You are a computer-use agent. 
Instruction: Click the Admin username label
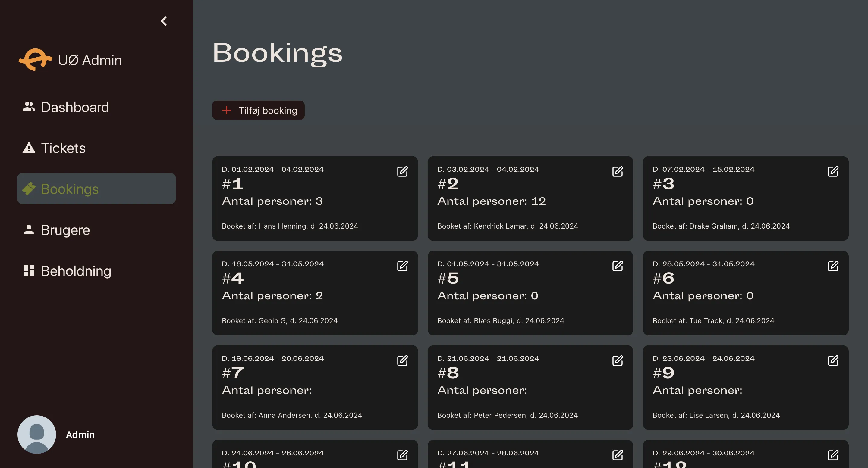(80, 435)
